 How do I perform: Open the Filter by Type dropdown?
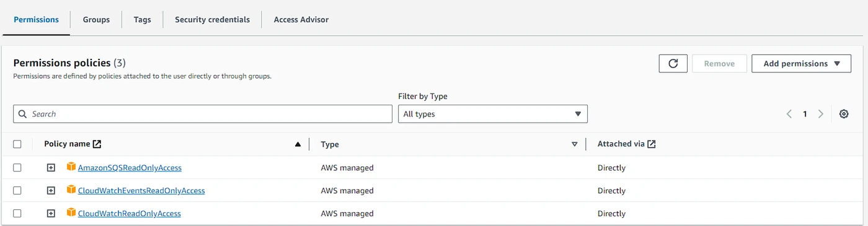click(493, 114)
